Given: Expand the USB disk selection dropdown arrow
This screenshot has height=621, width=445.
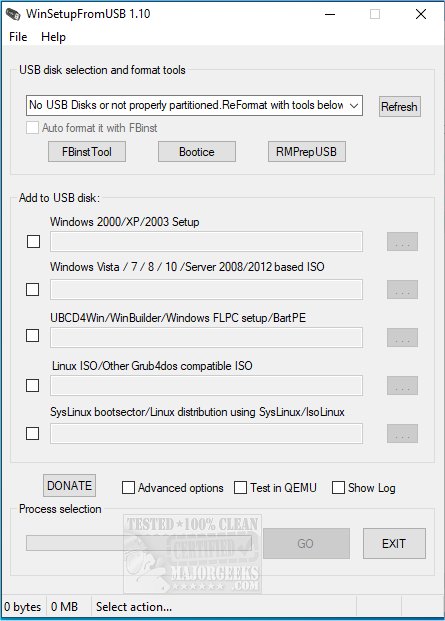Looking at the screenshot, I should coord(354,106).
